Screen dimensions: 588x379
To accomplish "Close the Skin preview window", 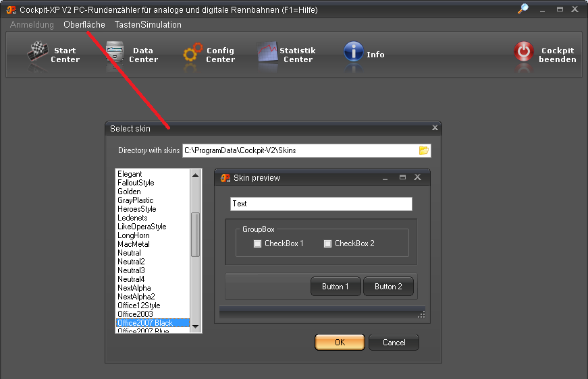I will point(417,177).
